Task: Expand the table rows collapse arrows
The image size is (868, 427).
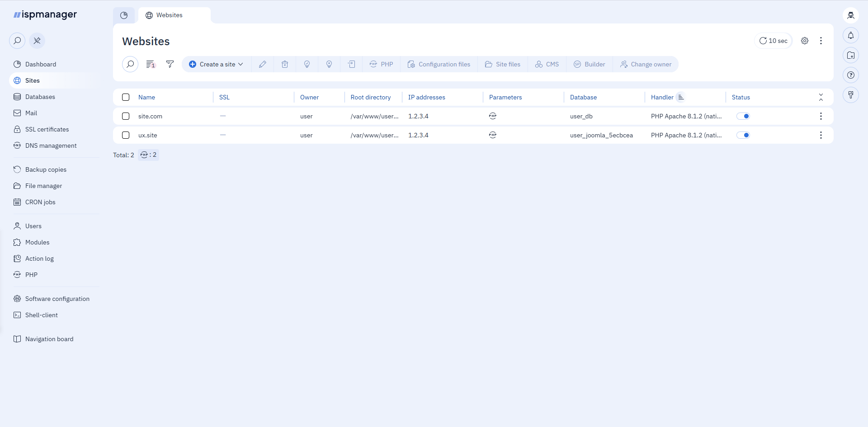Action: [821, 97]
